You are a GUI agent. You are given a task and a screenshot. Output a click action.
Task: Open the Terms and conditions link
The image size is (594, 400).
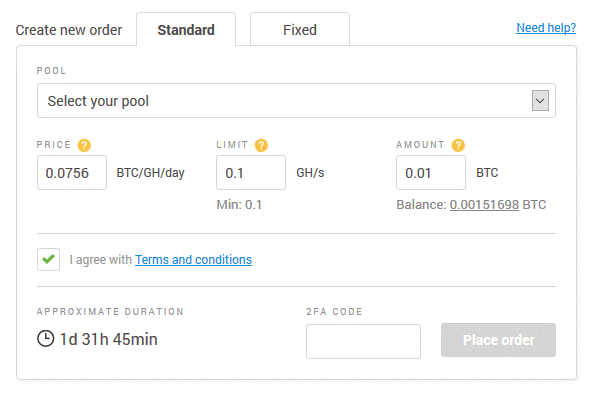(x=193, y=259)
